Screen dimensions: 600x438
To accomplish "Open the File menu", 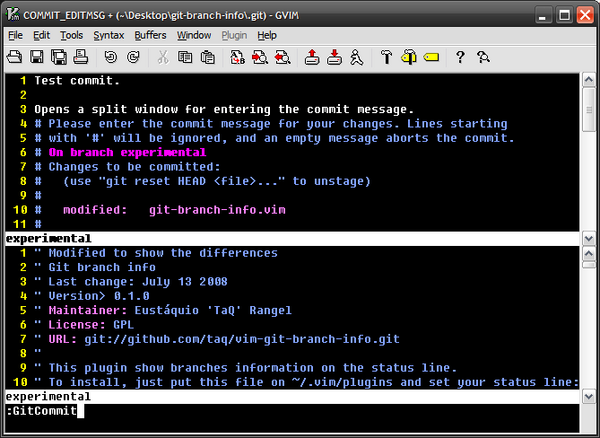I will coord(15,36).
